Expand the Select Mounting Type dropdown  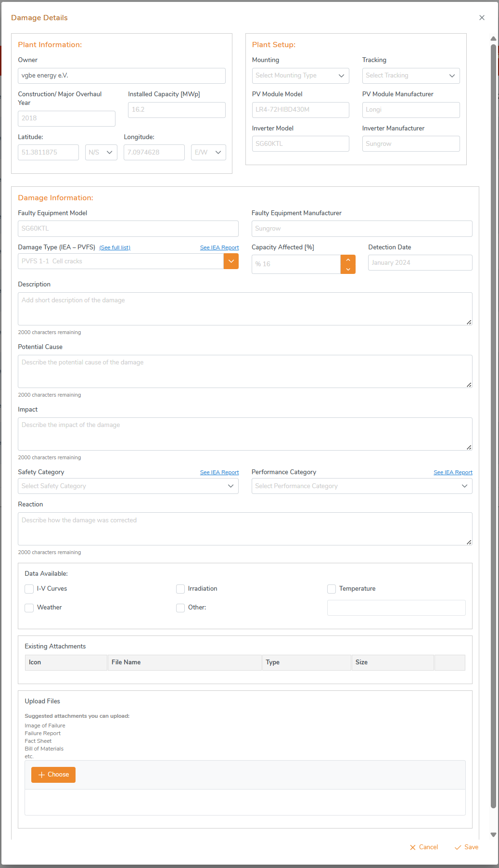click(x=301, y=76)
